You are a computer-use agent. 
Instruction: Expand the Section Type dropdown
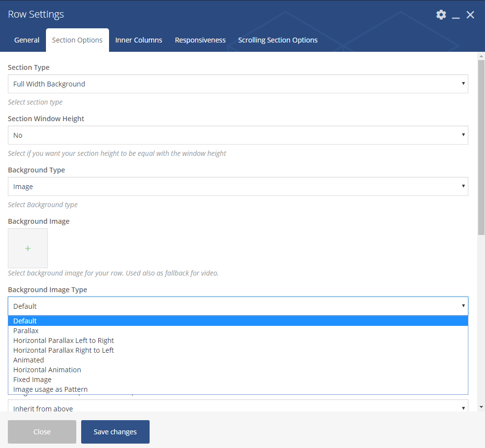tap(238, 84)
